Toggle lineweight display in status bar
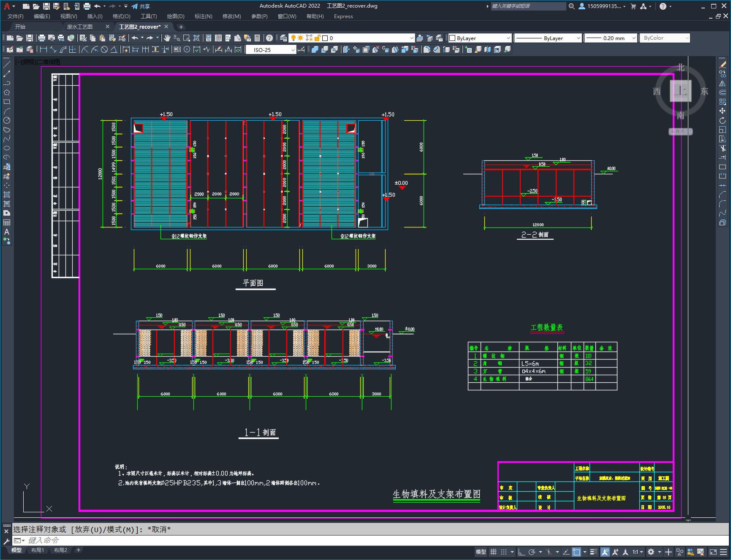The height and width of the screenshot is (560, 731). (x=594, y=552)
